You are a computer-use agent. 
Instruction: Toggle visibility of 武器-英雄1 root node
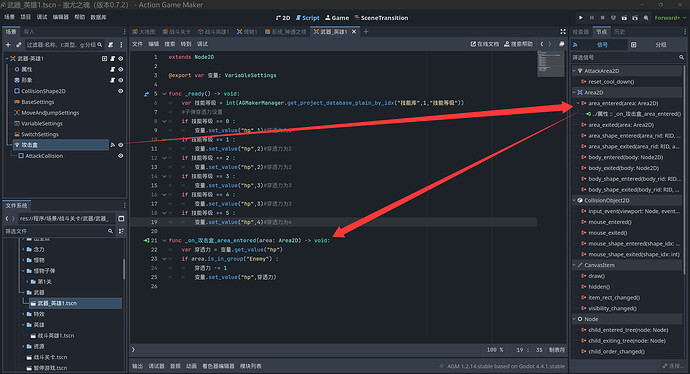point(121,58)
